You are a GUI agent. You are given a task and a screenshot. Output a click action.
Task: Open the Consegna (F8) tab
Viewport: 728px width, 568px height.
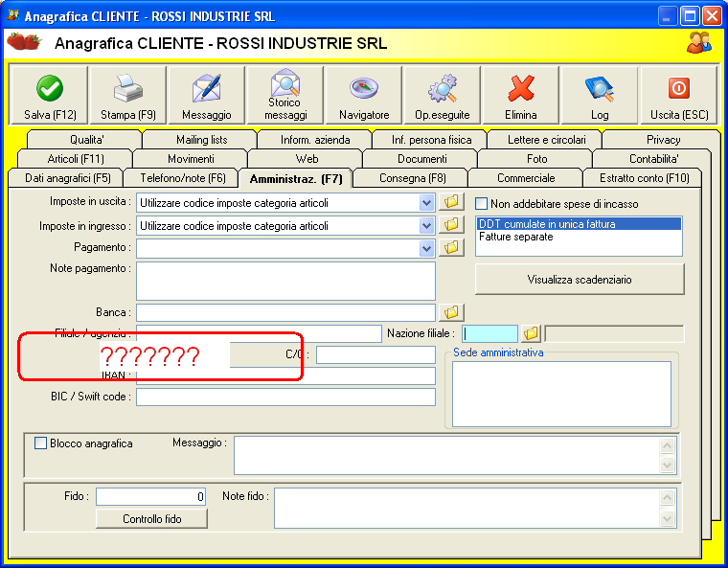coord(412,178)
